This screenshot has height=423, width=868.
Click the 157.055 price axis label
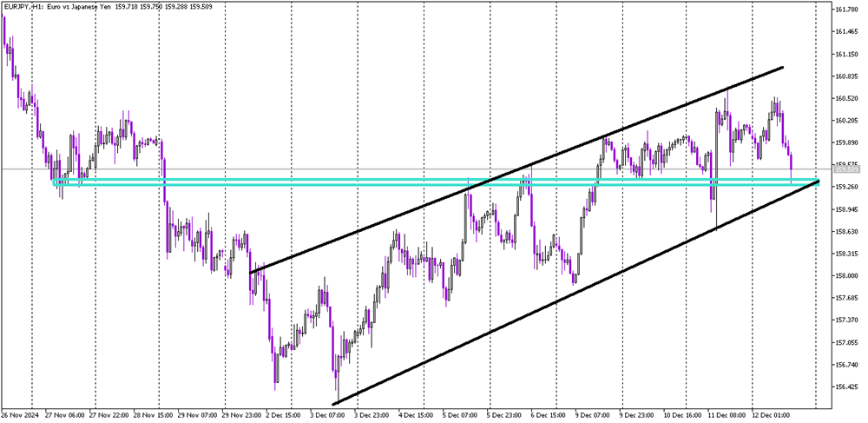pyautogui.click(x=847, y=343)
